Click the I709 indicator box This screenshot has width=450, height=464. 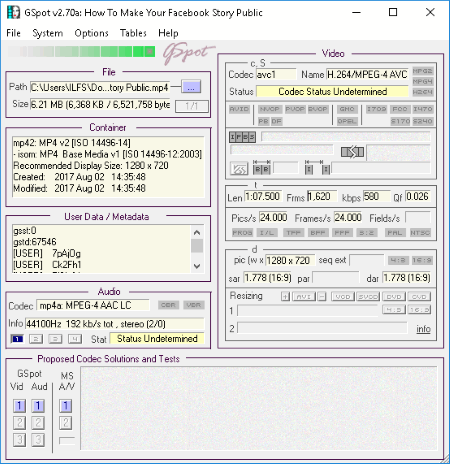[376, 109]
